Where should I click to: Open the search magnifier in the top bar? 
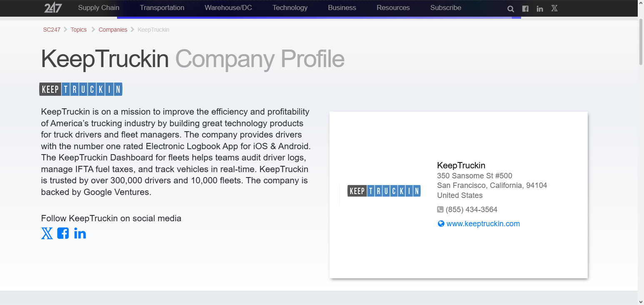511,9
